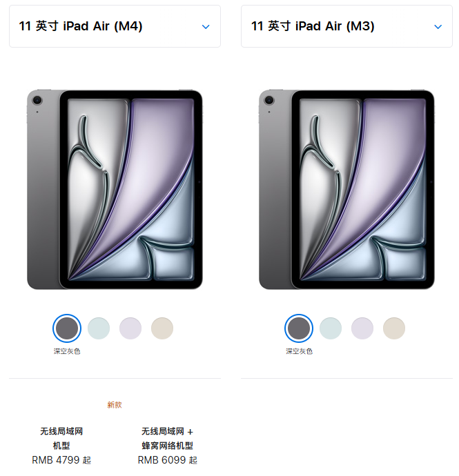Click the M3 iPad Air product image
The image size is (459, 476).
tap(346, 190)
